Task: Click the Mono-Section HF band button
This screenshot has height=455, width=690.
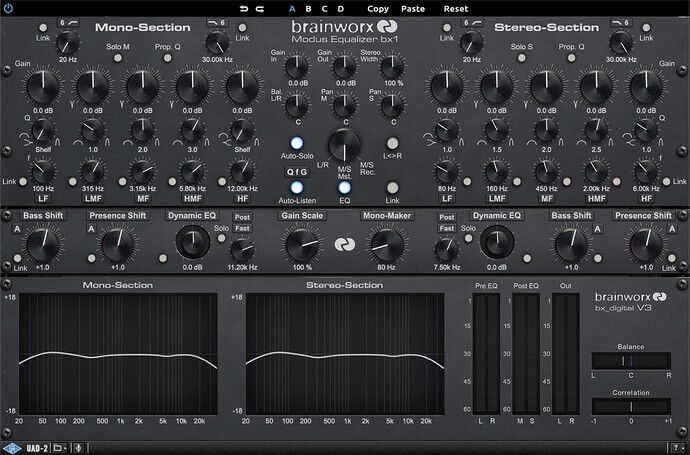Action: pos(242,198)
